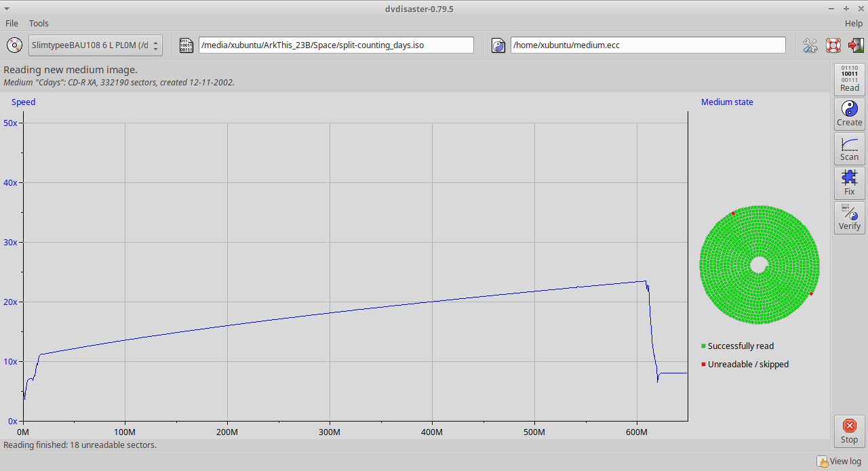Image resolution: width=868 pixels, height=471 pixels.
Task: Open help via the lifebuoy icon
Action: [833, 45]
